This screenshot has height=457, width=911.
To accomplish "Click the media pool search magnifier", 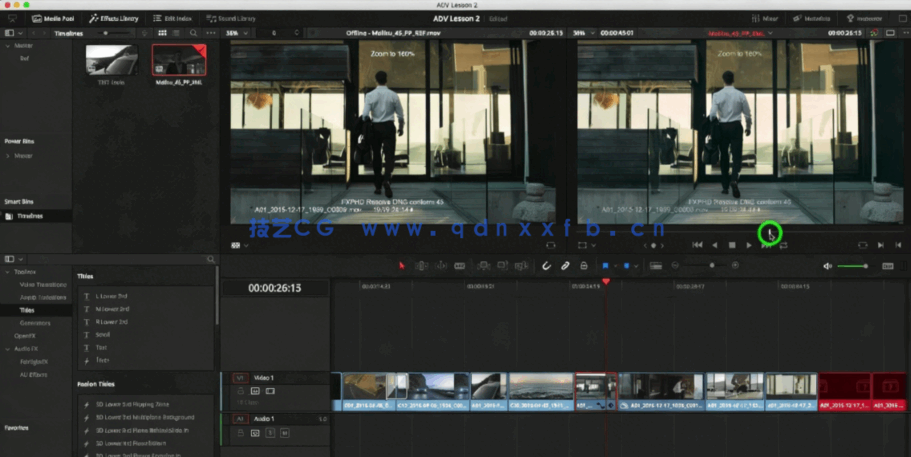I will [193, 33].
